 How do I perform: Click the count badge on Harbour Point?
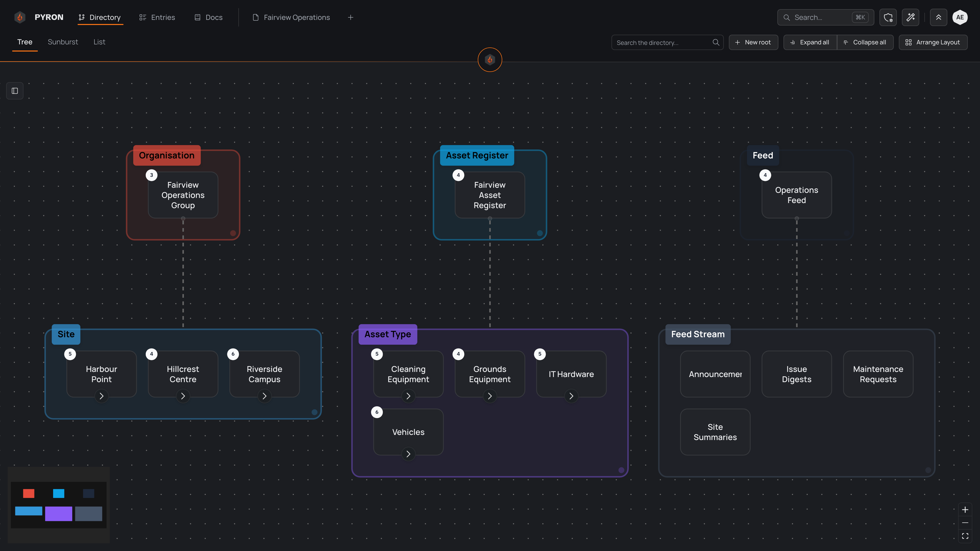click(x=70, y=354)
